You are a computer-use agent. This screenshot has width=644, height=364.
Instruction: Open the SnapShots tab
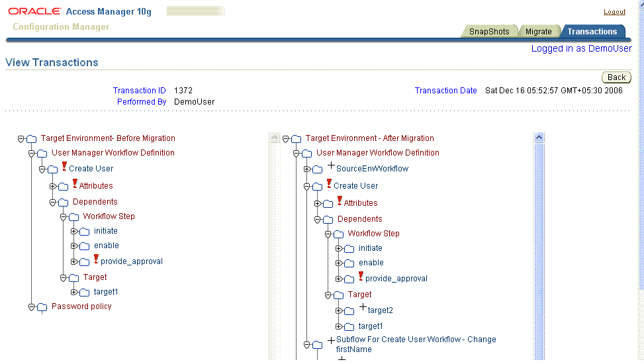488,32
